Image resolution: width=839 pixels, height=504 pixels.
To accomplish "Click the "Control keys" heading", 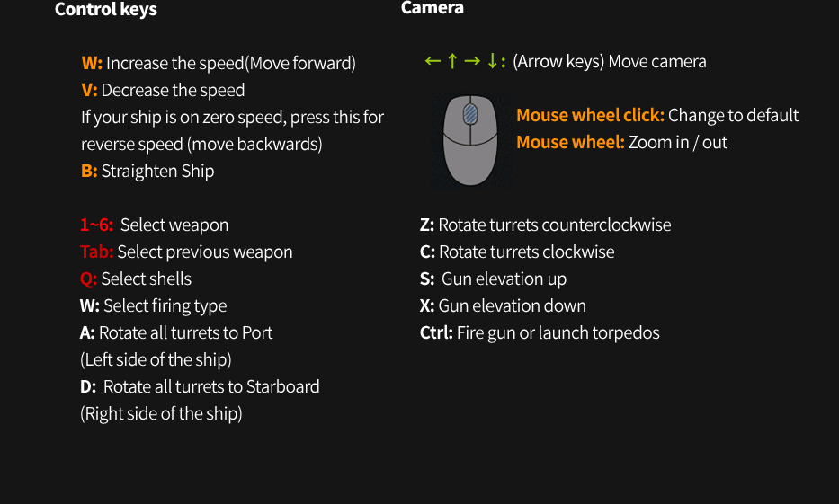I will (106, 10).
